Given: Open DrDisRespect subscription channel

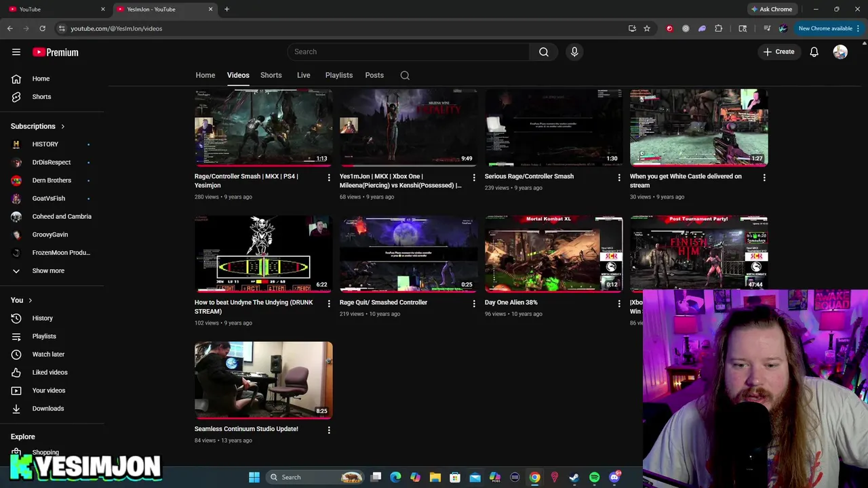Looking at the screenshot, I should pyautogui.click(x=52, y=163).
